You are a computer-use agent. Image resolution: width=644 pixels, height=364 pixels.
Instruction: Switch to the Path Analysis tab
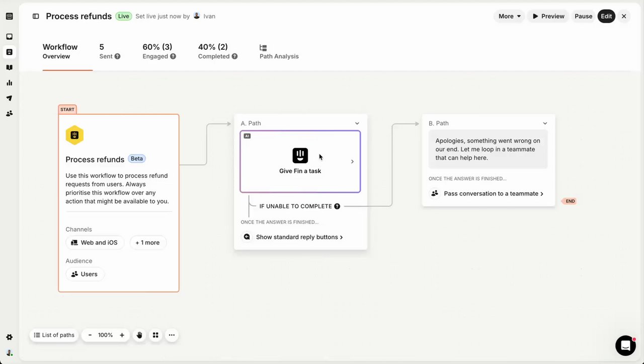(x=279, y=52)
